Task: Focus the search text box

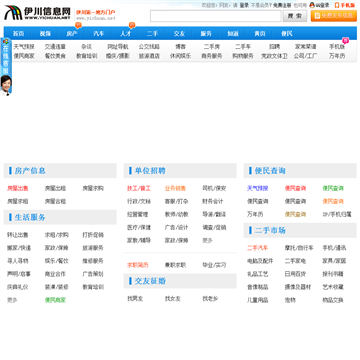Action: pyautogui.click(x=216, y=16)
